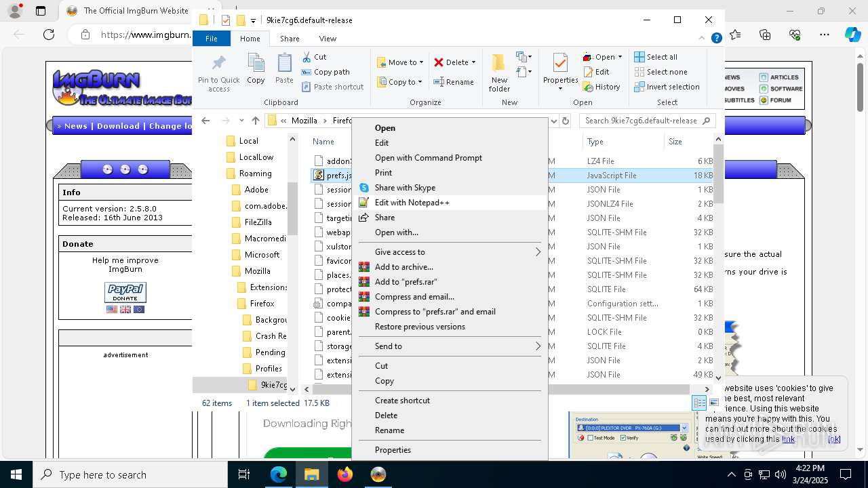The image size is (868, 488).
Task: Click News link on ImgBurn site
Action: [x=76, y=126]
